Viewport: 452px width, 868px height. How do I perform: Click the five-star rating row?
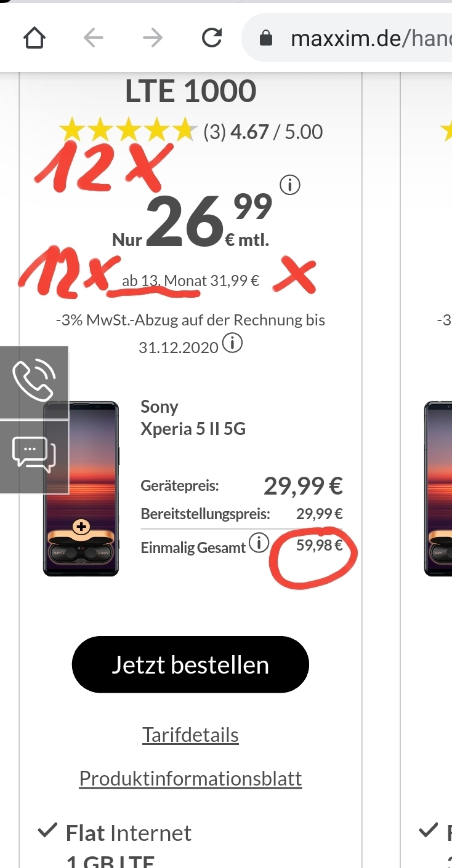(x=191, y=131)
